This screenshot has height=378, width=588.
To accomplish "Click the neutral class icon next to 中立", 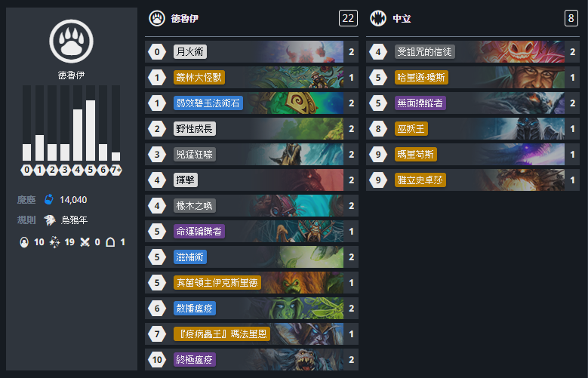I will click(378, 18).
